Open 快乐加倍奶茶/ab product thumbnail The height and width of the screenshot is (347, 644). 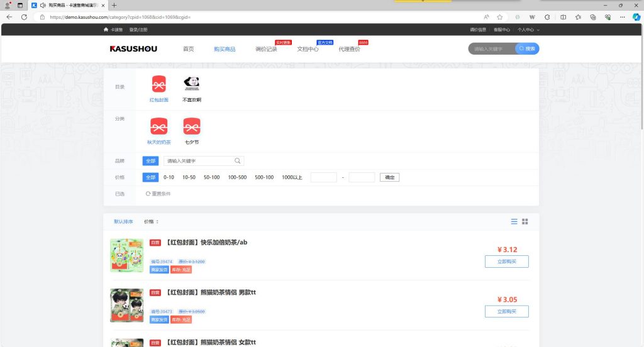pos(127,255)
